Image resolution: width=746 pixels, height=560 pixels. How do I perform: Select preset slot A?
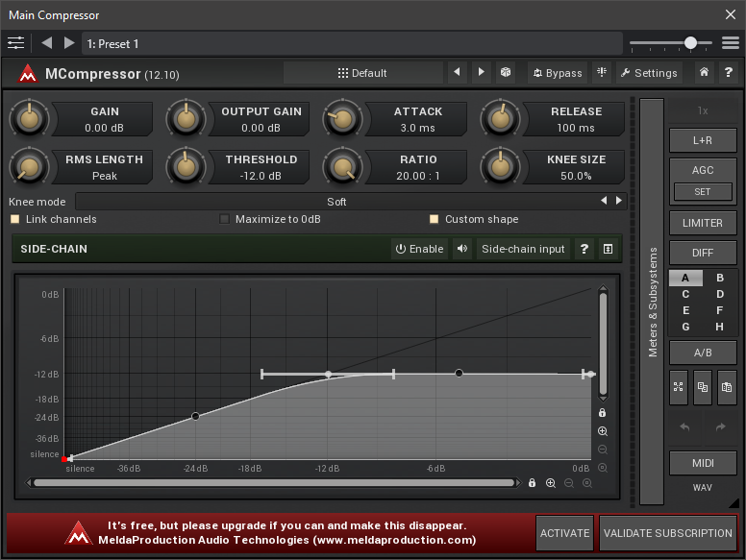(685, 278)
